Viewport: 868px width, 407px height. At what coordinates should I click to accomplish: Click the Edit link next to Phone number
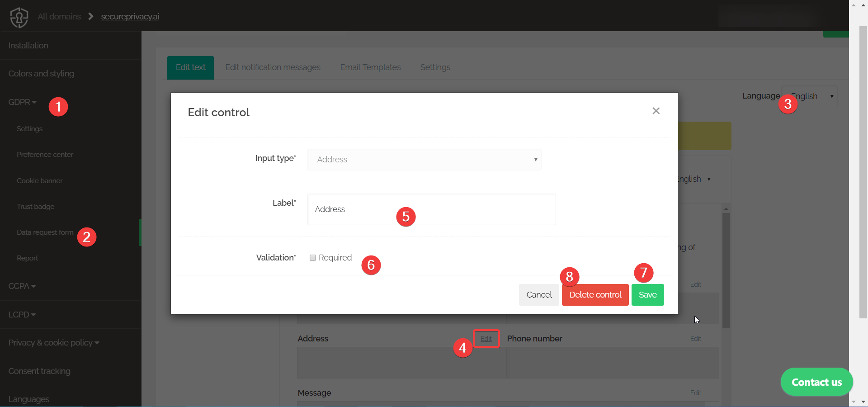696,338
